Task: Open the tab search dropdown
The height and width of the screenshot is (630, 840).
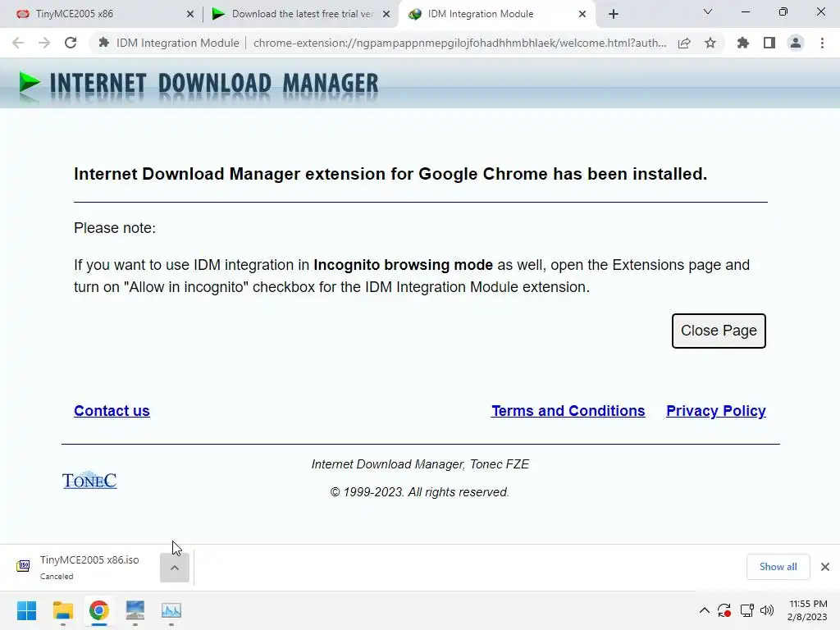Action: click(x=708, y=11)
